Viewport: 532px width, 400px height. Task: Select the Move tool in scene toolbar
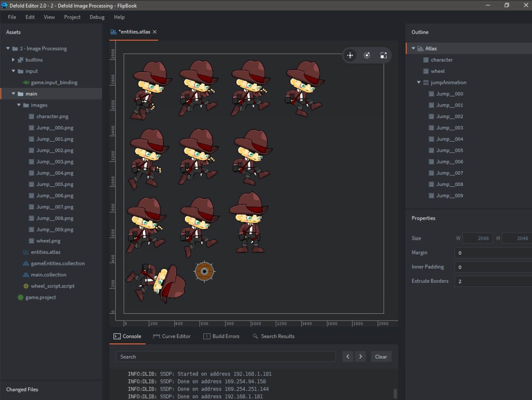tap(350, 55)
